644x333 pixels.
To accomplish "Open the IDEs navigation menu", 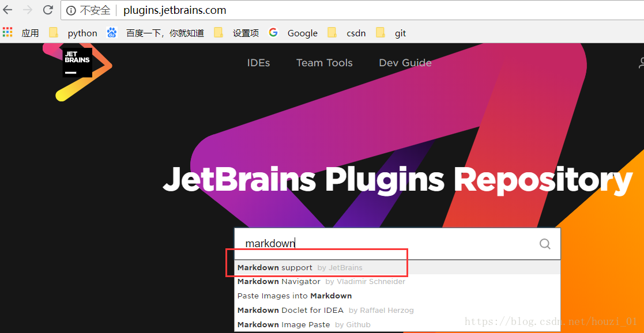I will (x=258, y=63).
